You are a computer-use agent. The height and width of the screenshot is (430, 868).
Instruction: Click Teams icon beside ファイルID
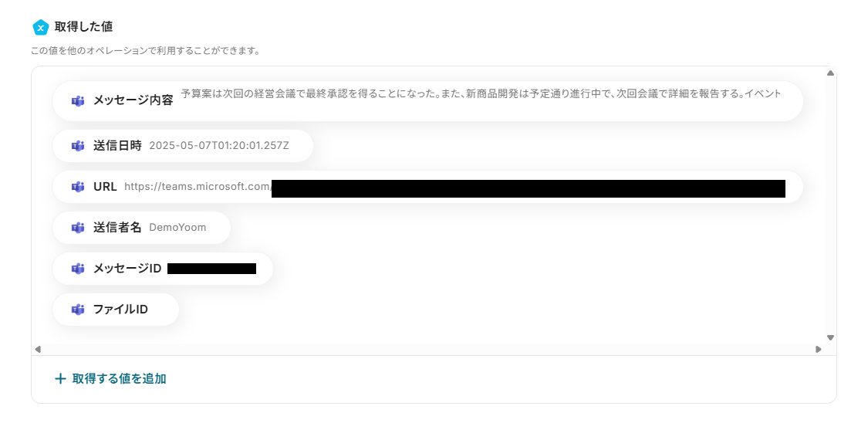pos(77,310)
